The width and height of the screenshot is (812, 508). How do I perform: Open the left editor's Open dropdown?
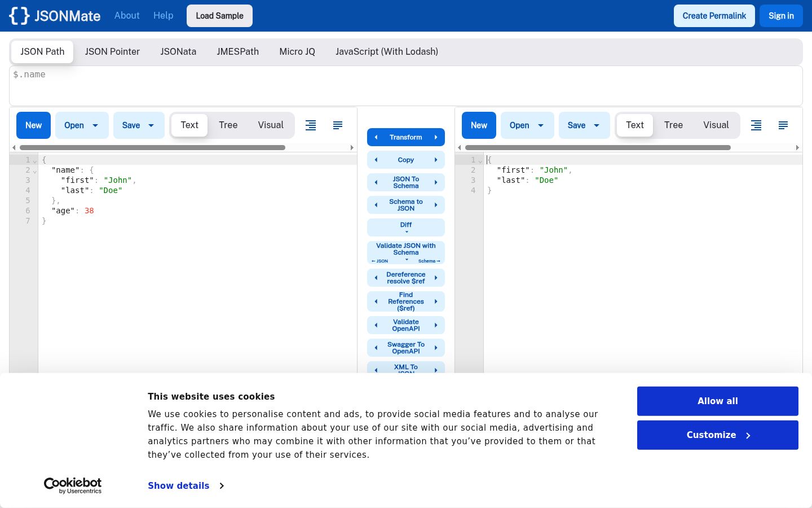tap(82, 125)
